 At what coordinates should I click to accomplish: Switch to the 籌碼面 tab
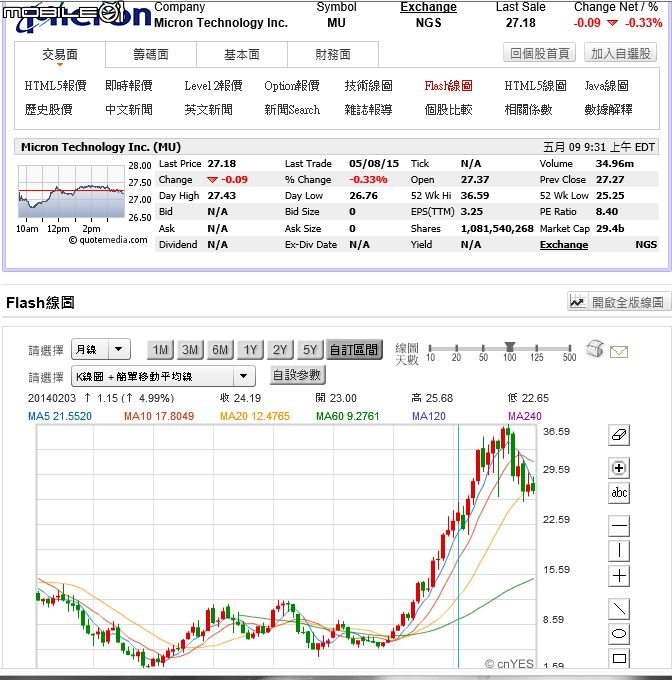point(151,55)
